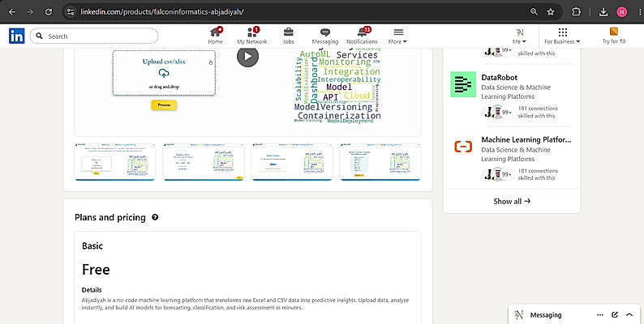Open Chrome profile avatar N
The width and height of the screenshot is (644, 324).
(x=622, y=12)
